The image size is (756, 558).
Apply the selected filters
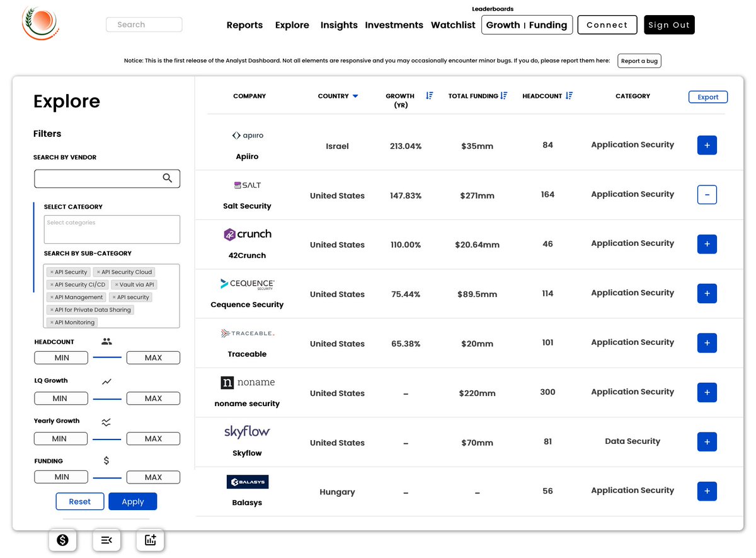133,502
